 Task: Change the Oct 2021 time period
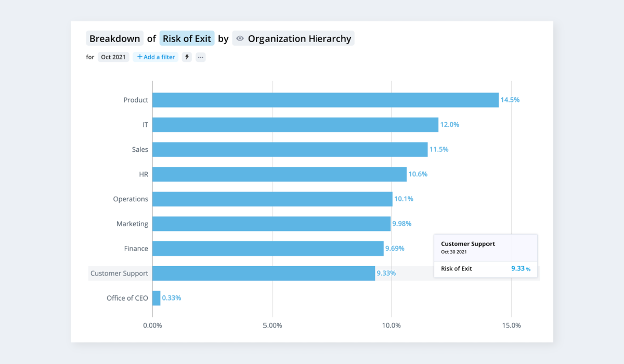click(x=113, y=57)
